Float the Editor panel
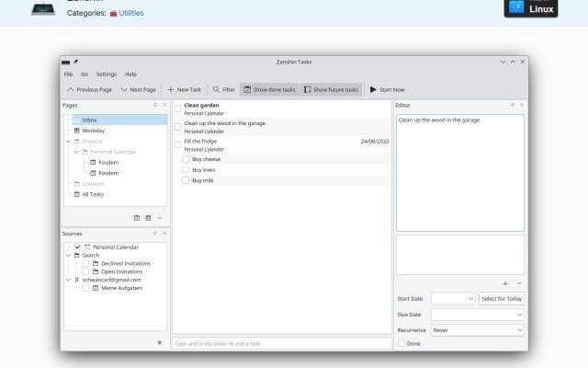588x368 pixels. (x=513, y=105)
